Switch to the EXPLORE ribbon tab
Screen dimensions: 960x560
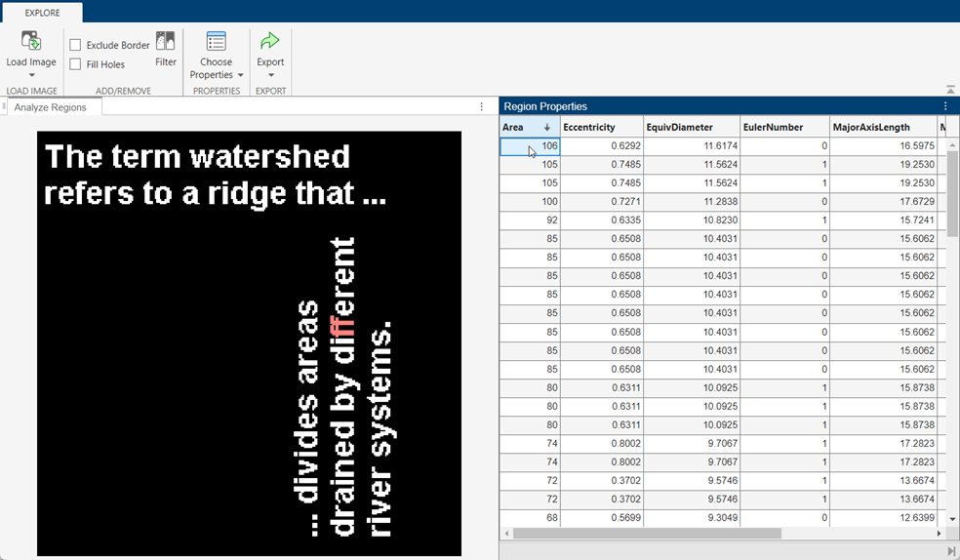[42, 13]
